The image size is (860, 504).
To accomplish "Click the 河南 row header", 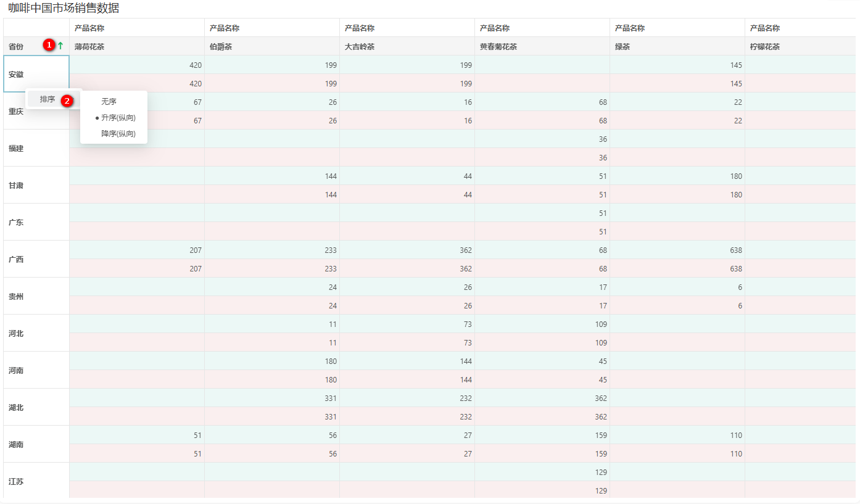I will point(36,370).
